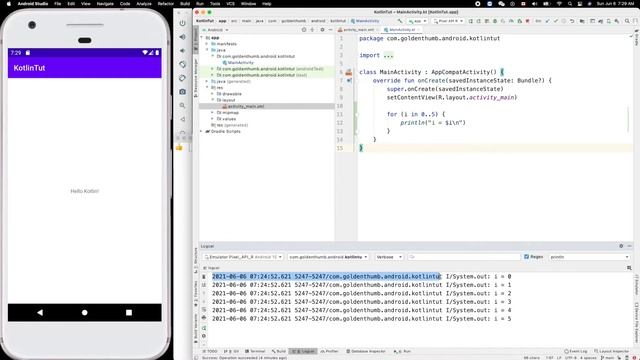Image resolution: width=640 pixels, height=360 pixels.
Task: Open the Logcat filter configuration dropdown
Action: [589, 257]
